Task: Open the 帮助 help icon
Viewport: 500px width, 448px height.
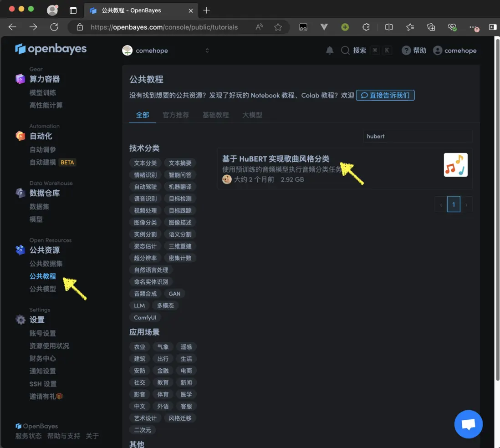Action: 406,50
